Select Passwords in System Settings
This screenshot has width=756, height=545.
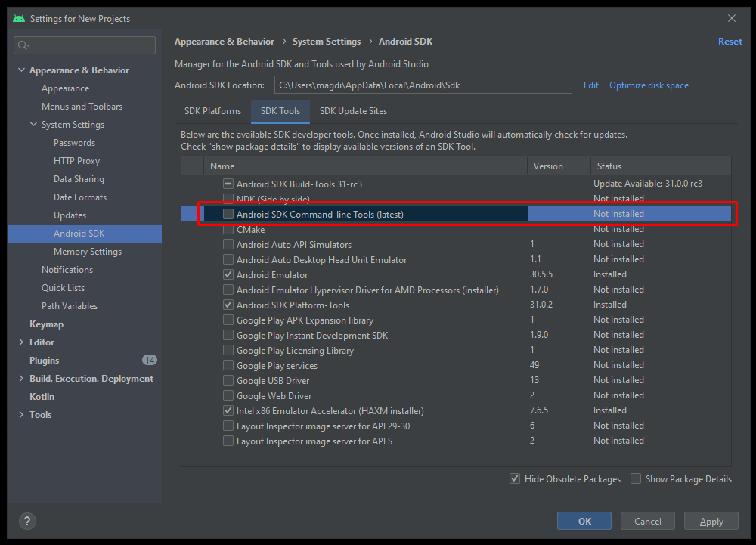74,143
